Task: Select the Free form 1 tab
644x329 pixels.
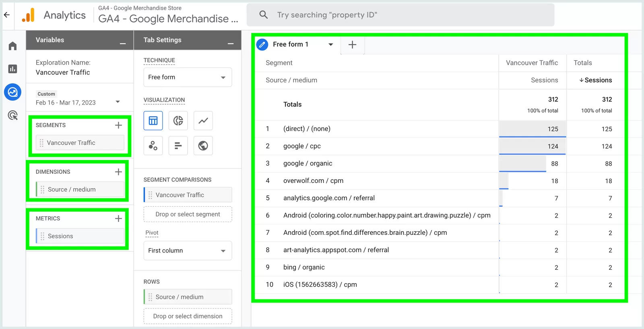Action: coord(291,44)
